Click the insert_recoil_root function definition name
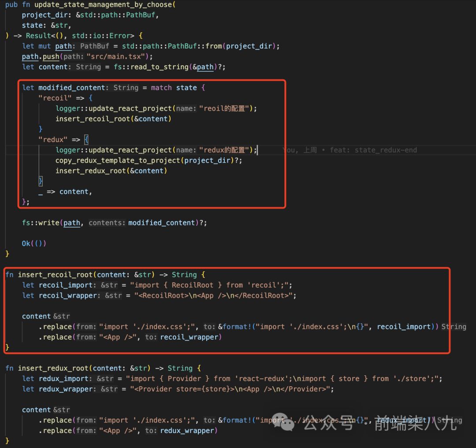Screen dimensions: 476x448 coord(55,275)
